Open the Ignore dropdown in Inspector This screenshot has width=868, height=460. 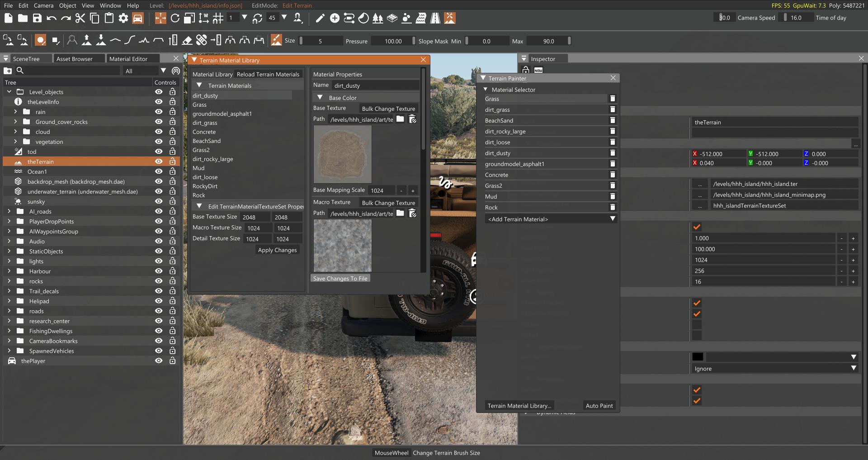[775, 368]
